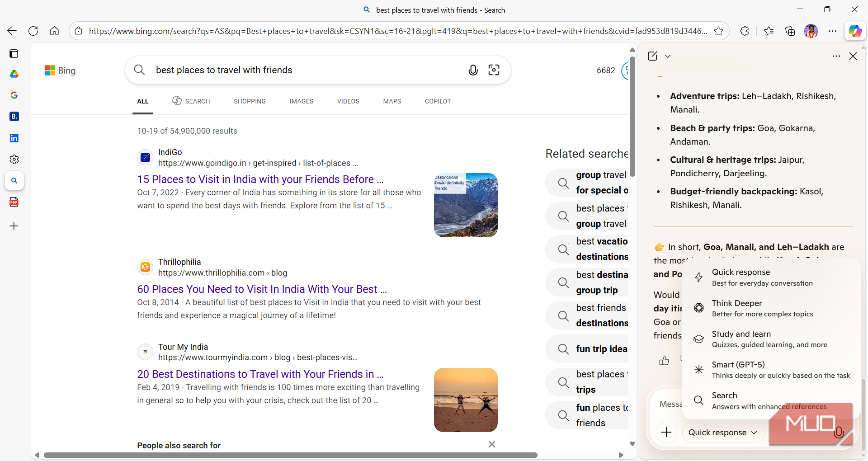
Task: Open the Shopping tab
Action: pyautogui.click(x=250, y=101)
